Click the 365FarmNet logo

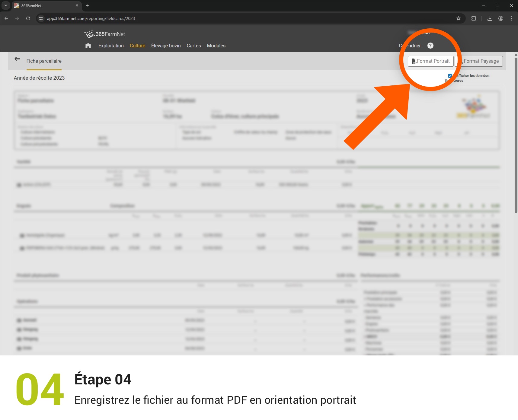104,34
